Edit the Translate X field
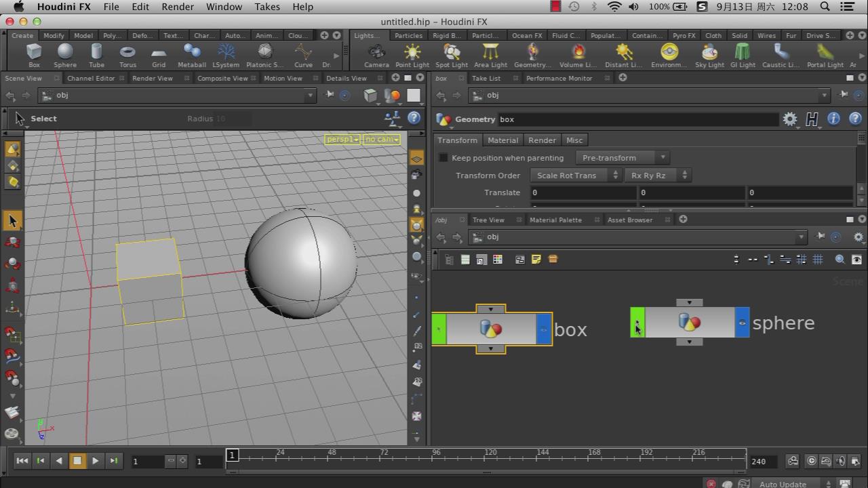868x488 pixels. [x=583, y=192]
